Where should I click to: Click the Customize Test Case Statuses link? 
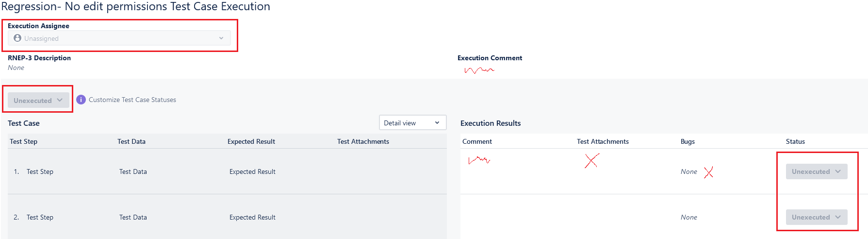pyautogui.click(x=132, y=100)
